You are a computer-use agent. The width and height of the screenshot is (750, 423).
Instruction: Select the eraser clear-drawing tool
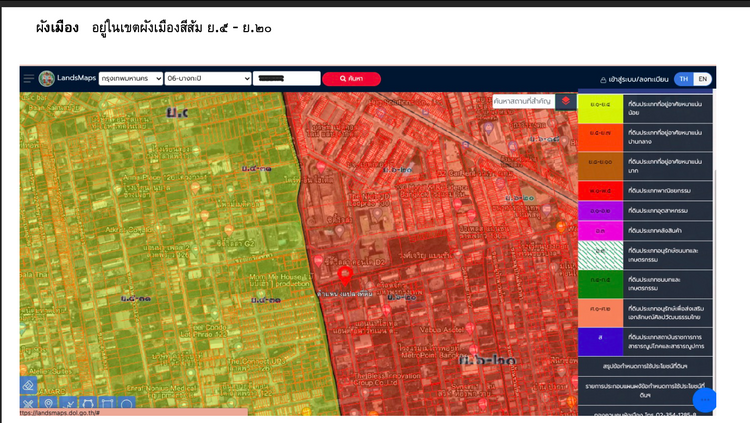tap(28, 386)
